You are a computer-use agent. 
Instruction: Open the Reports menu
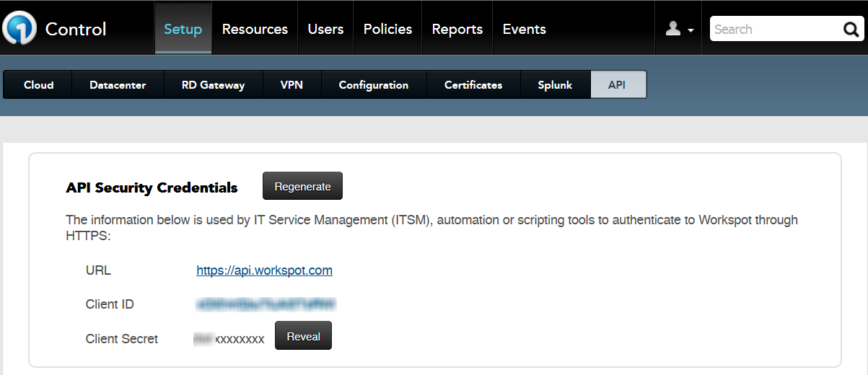457,29
